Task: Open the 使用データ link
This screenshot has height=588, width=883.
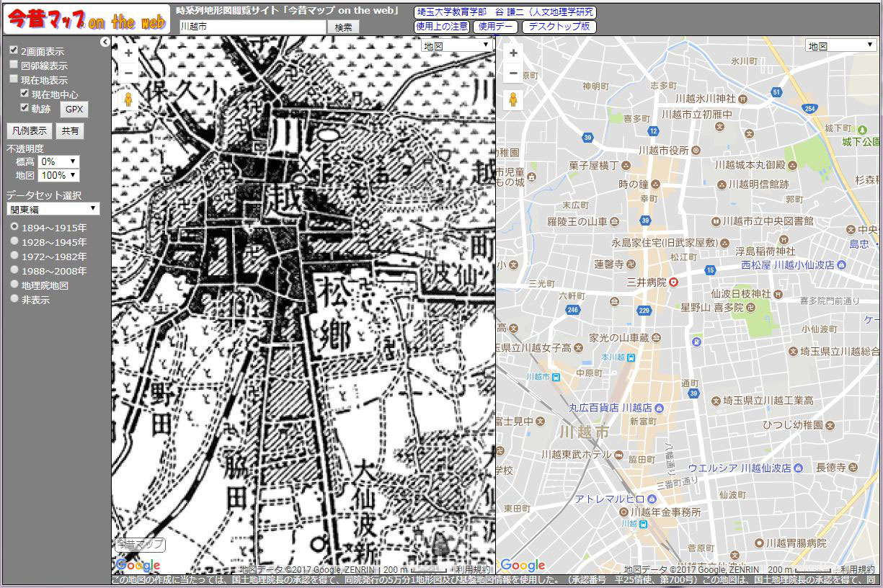Action: coord(495,27)
